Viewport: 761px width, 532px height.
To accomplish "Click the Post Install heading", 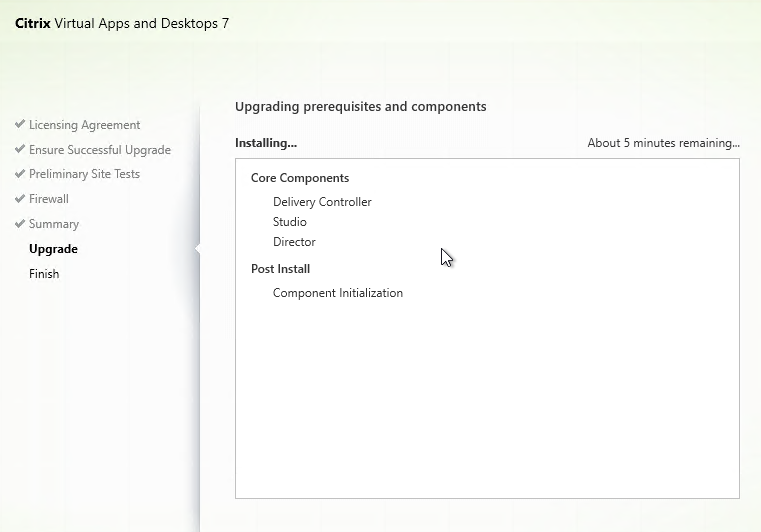I will 281,269.
